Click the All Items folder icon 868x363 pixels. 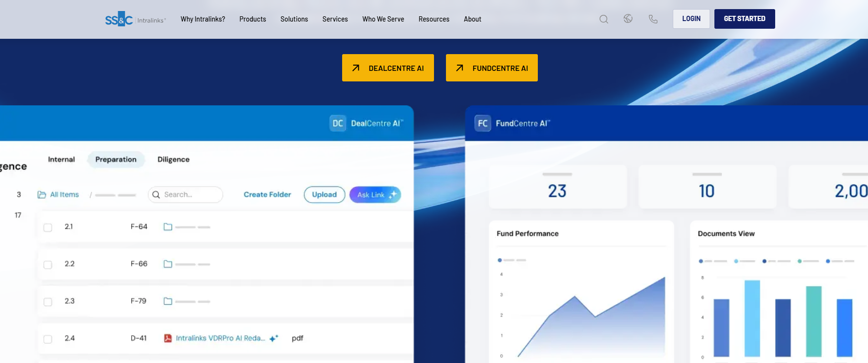(x=42, y=194)
